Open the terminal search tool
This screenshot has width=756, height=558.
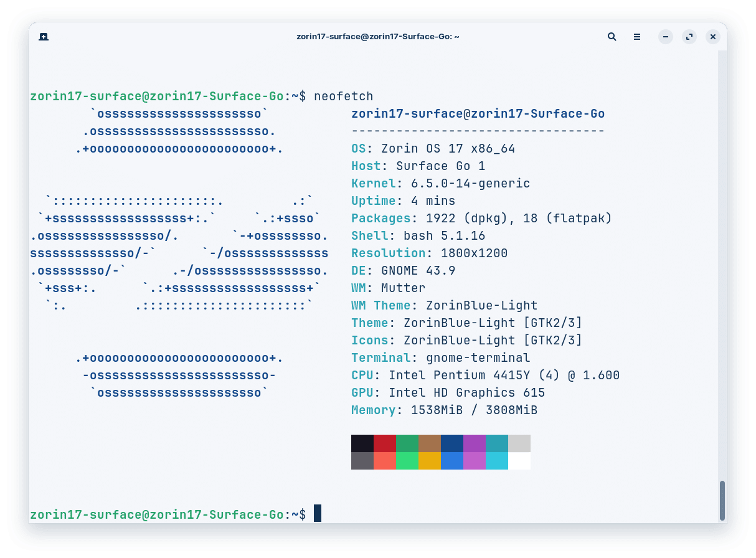tap(612, 37)
